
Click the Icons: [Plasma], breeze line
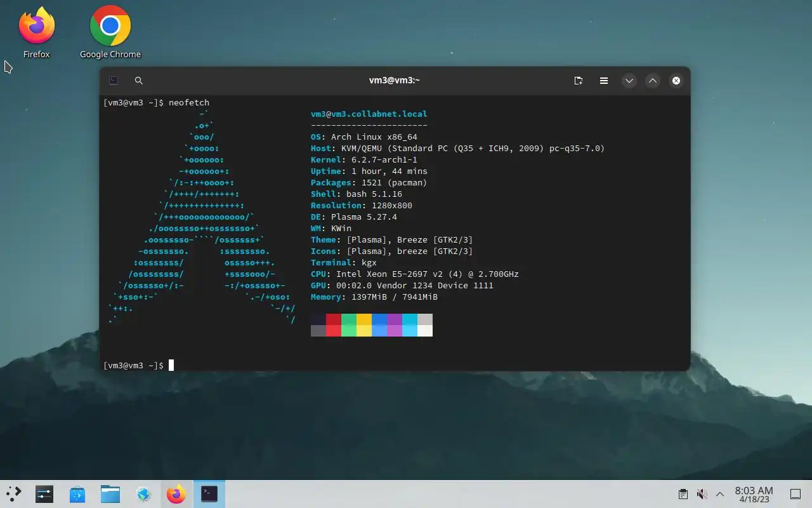392,251
